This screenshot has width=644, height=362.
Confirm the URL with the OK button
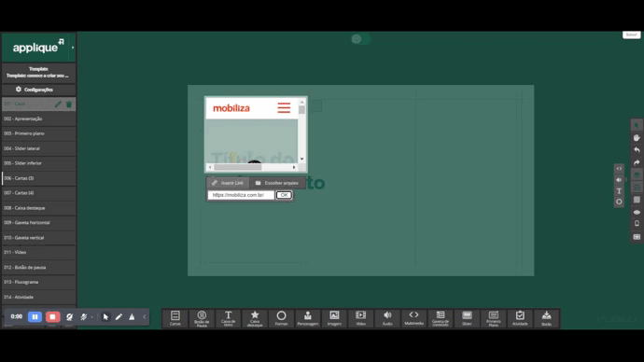(284, 195)
